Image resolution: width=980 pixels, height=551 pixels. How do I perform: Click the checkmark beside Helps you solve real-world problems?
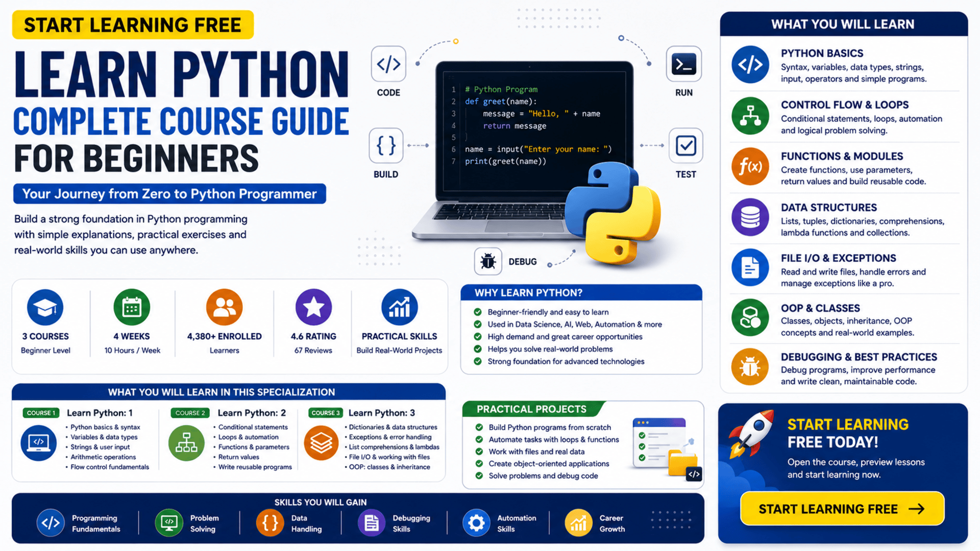point(478,349)
